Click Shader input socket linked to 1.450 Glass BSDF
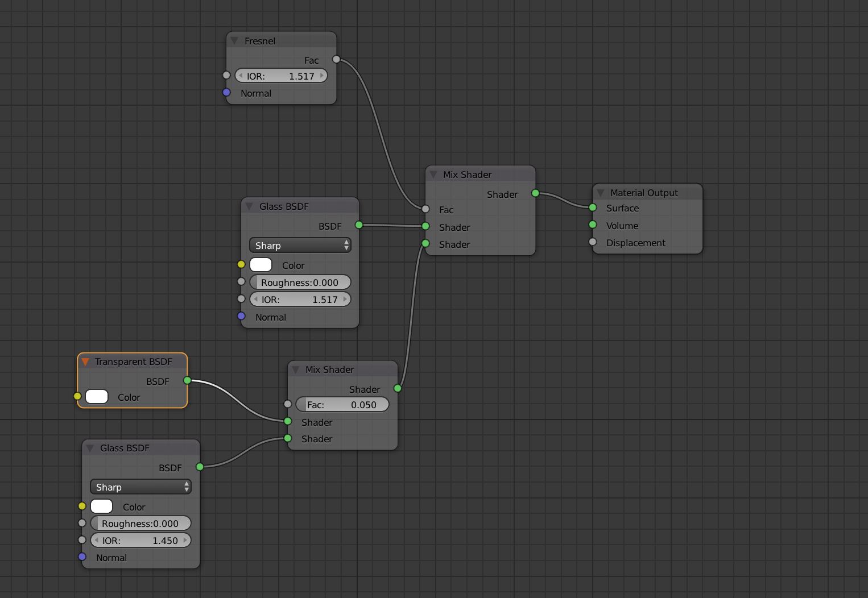Image resolution: width=868 pixels, height=598 pixels. tap(288, 438)
